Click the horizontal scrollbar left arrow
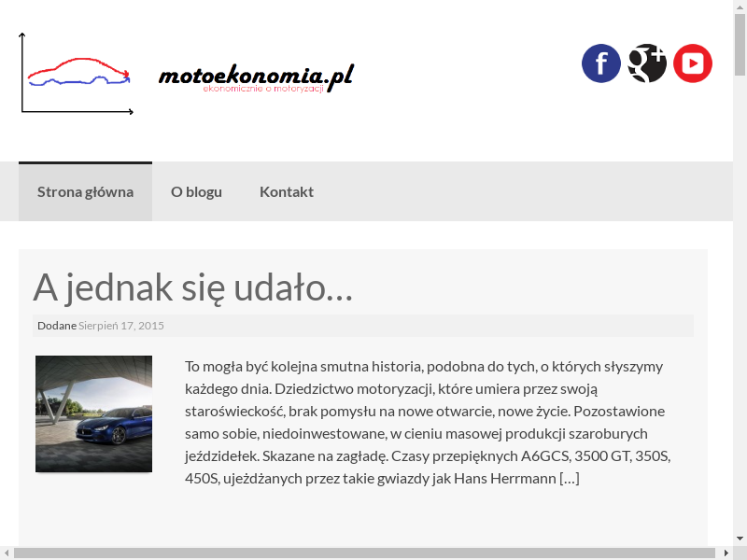747x560 pixels. [x=7, y=553]
